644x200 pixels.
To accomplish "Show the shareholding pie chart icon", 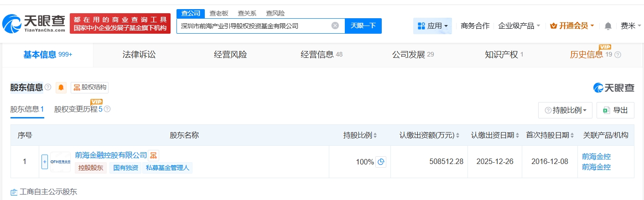I will coord(381,162).
